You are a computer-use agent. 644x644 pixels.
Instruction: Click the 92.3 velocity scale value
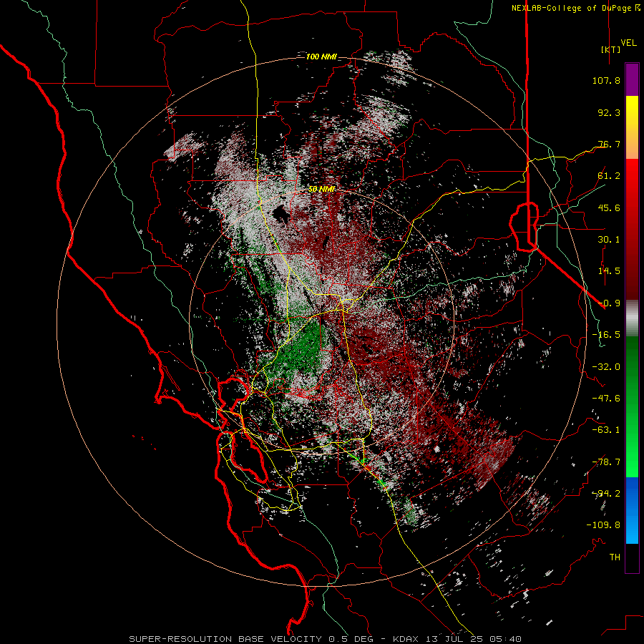[x=609, y=112]
